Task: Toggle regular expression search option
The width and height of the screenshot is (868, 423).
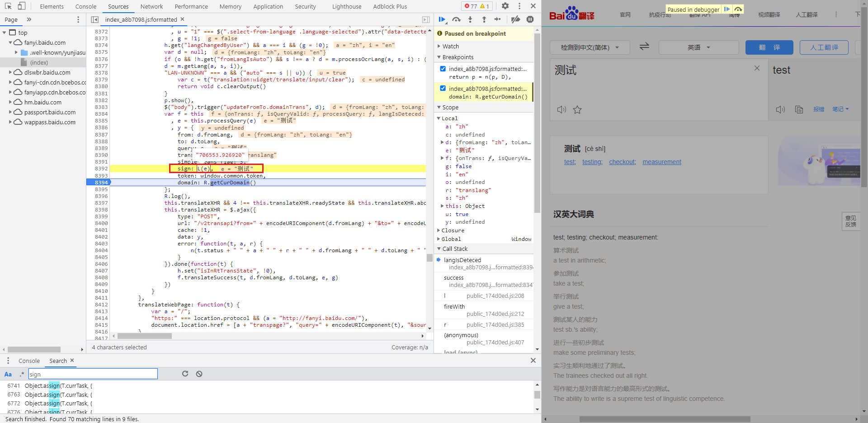Action: [x=22, y=374]
